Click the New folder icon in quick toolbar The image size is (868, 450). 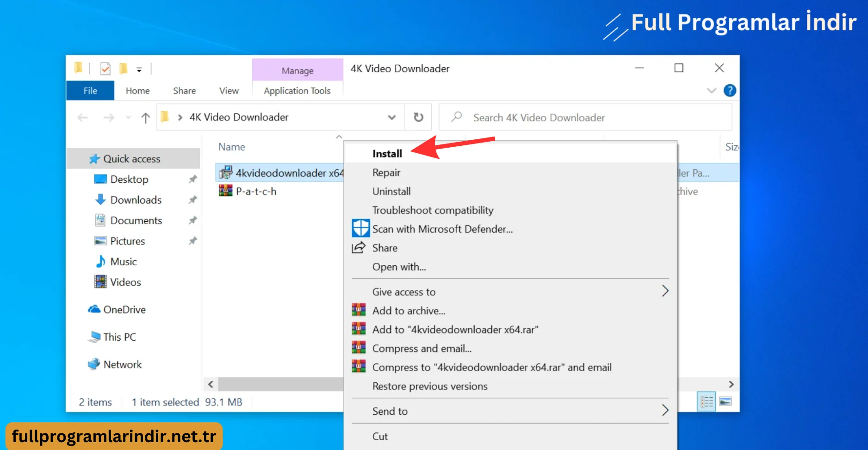(x=123, y=69)
